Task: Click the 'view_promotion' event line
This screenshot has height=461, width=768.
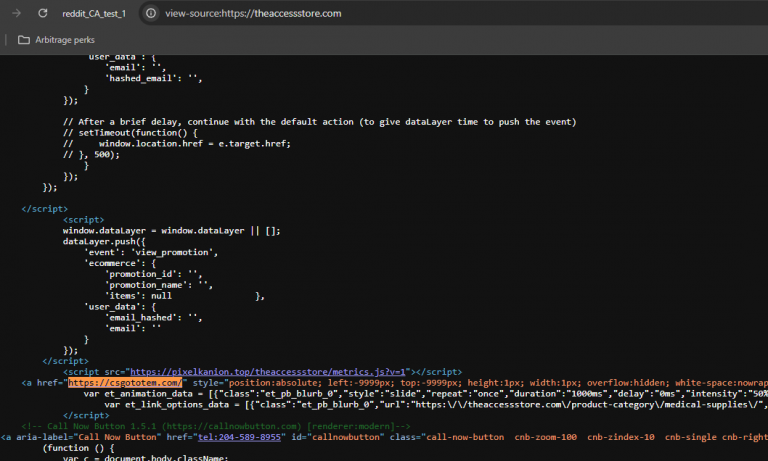Action: (151, 252)
